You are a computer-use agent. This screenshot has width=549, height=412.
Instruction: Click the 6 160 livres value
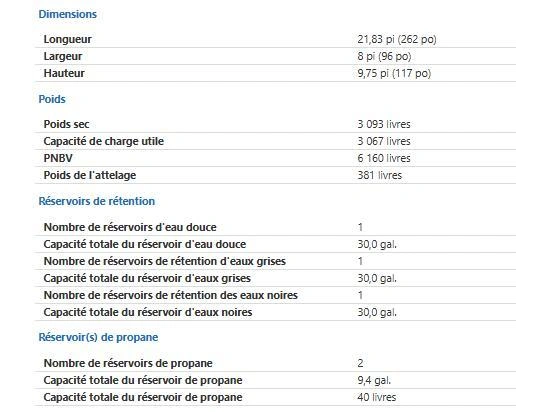coord(384,158)
